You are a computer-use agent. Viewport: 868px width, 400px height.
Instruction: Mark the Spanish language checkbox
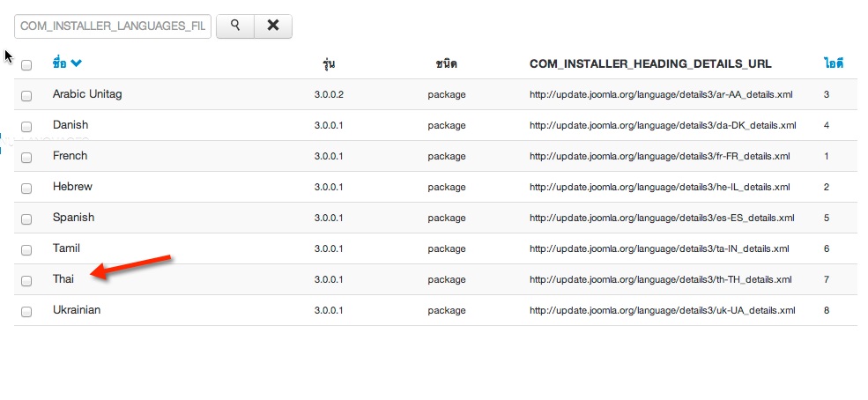[x=26, y=219]
